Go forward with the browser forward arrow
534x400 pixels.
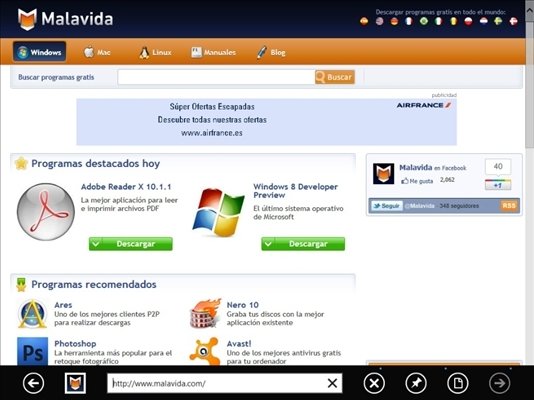coord(500,383)
